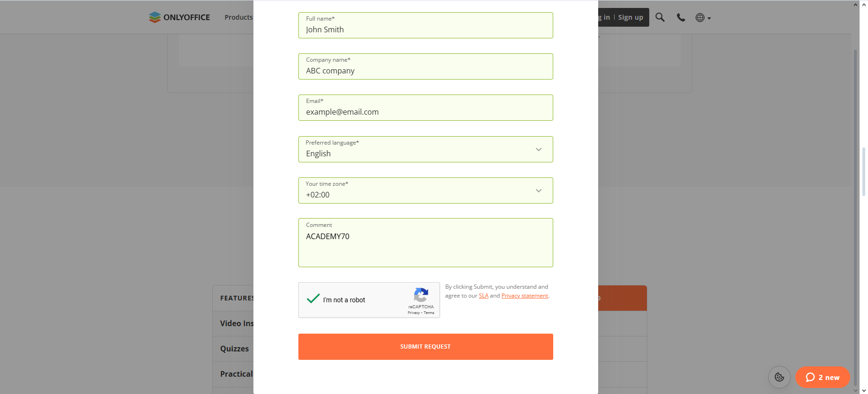Click the page vertical scrollbar thumb
This screenshot has width=868, height=394.
click(x=864, y=171)
